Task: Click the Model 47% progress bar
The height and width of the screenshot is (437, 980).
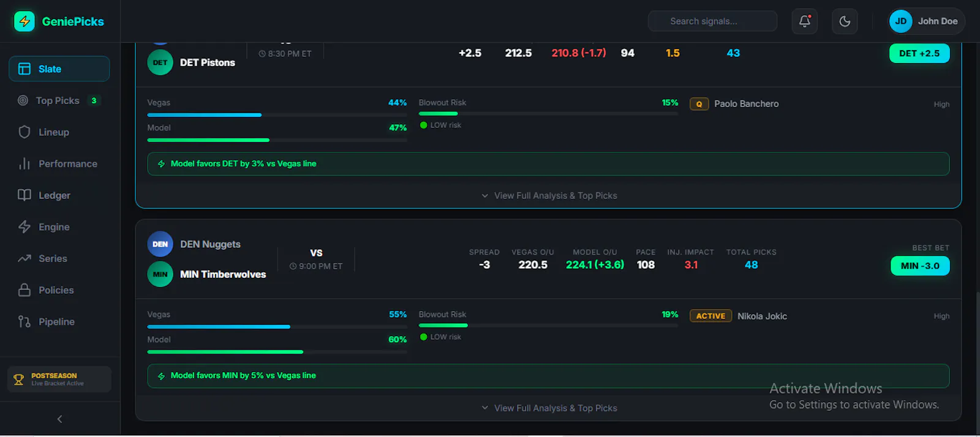Action: 277,140
